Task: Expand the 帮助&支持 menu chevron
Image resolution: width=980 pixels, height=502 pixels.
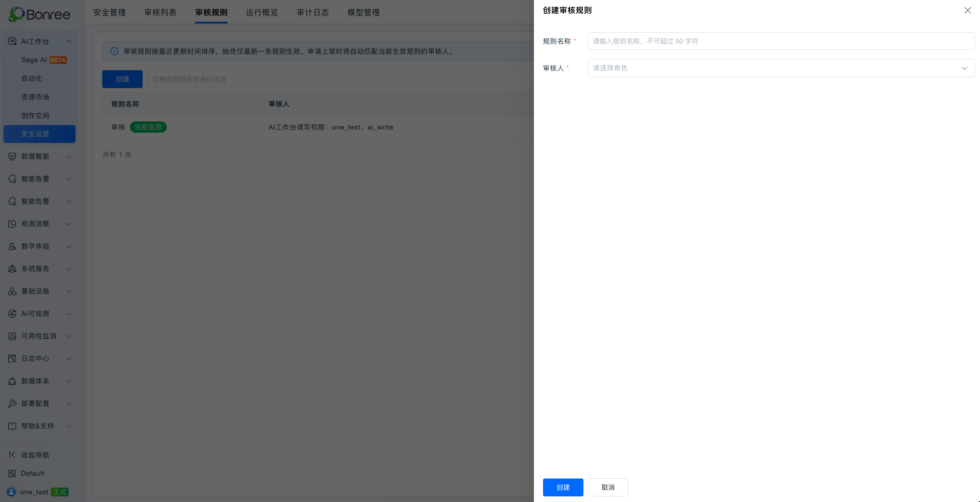Action: coord(69,425)
